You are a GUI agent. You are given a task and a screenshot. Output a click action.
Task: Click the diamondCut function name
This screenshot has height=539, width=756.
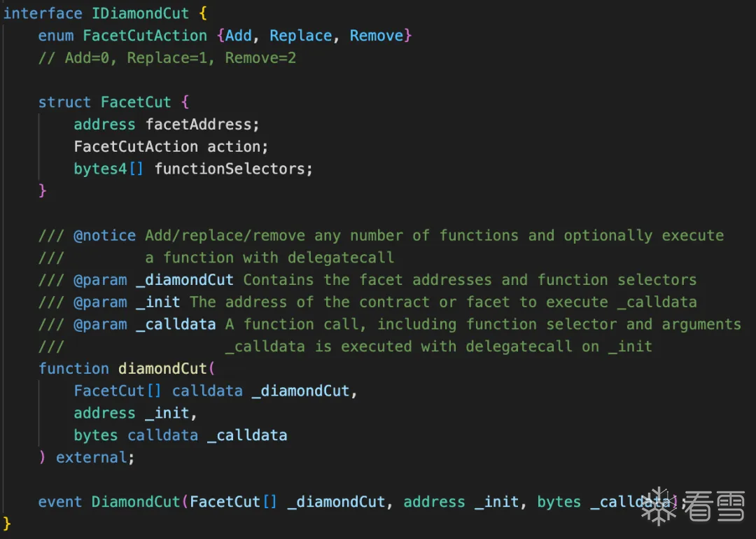[162, 368]
